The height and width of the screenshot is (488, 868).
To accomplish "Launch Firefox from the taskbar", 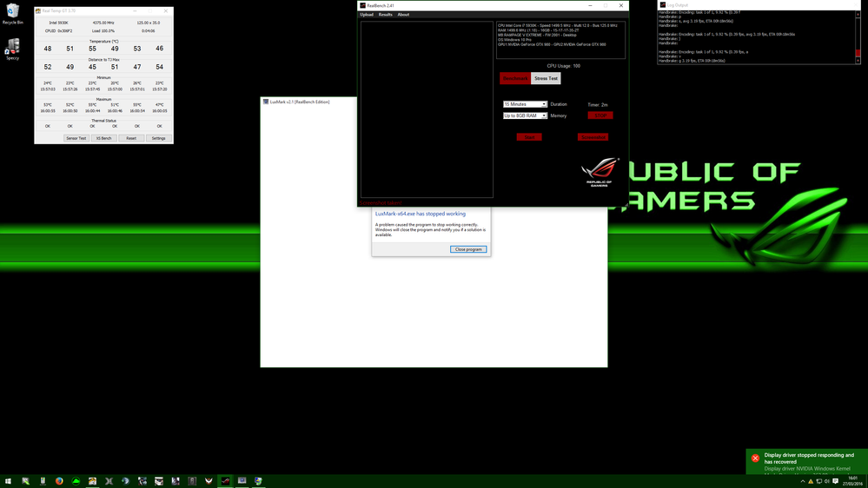I will pos(59,481).
